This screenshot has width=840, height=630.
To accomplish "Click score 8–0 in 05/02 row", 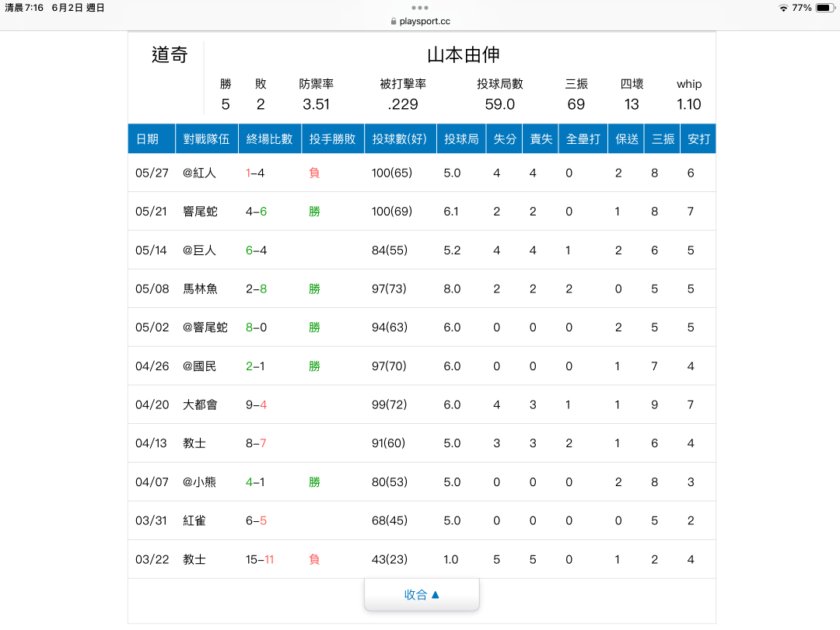I will click(256, 327).
